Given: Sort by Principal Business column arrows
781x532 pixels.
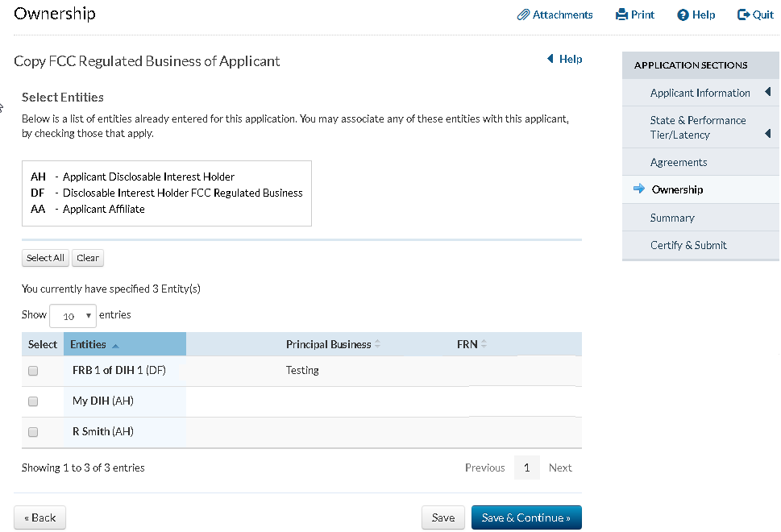Looking at the screenshot, I should 377,344.
